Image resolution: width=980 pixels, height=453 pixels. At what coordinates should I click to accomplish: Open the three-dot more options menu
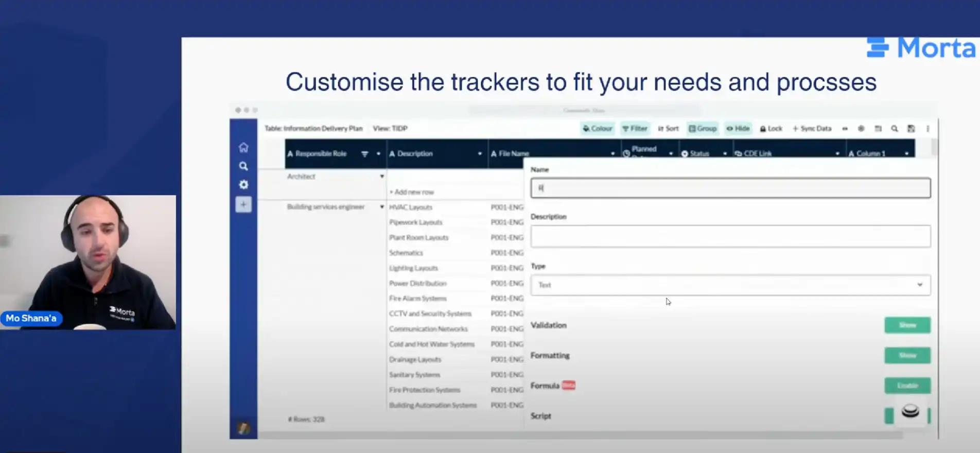pyautogui.click(x=928, y=129)
